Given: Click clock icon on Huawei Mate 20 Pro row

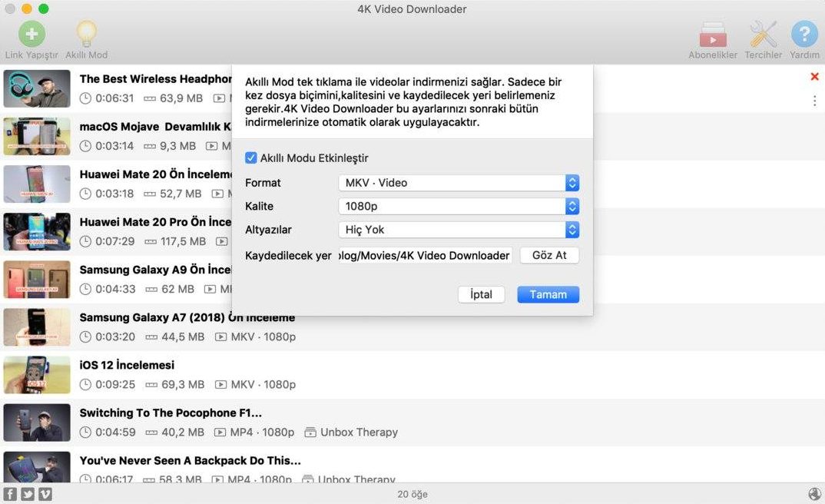Looking at the screenshot, I should 85,241.
